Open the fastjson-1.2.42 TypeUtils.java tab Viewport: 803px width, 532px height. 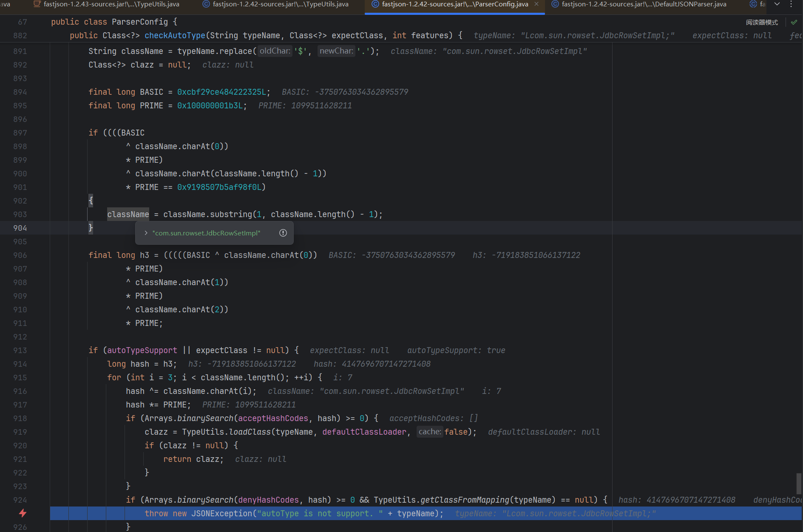click(x=280, y=4)
